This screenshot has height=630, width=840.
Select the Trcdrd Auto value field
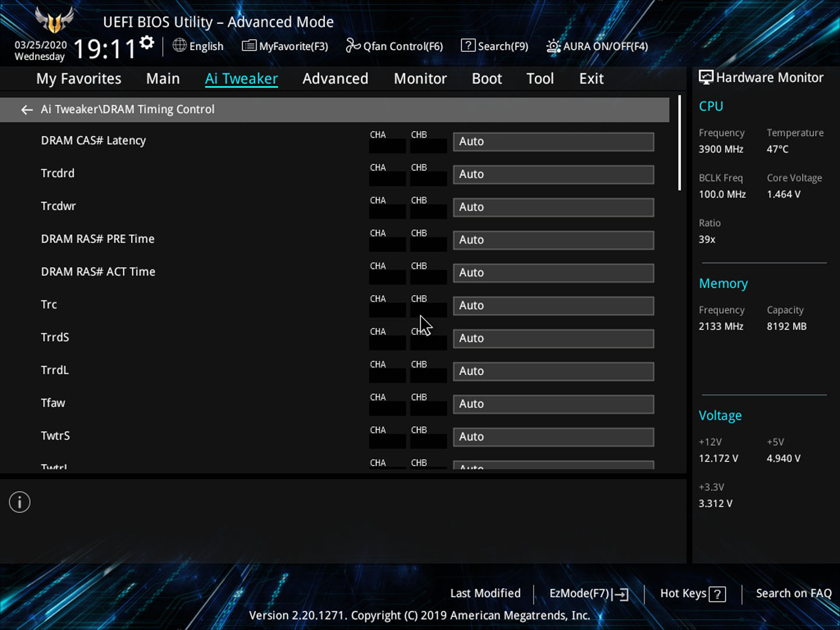tap(553, 174)
